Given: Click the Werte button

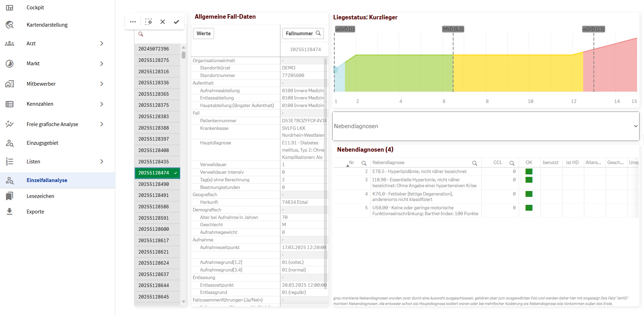Looking at the screenshot, I should click(203, 34).
